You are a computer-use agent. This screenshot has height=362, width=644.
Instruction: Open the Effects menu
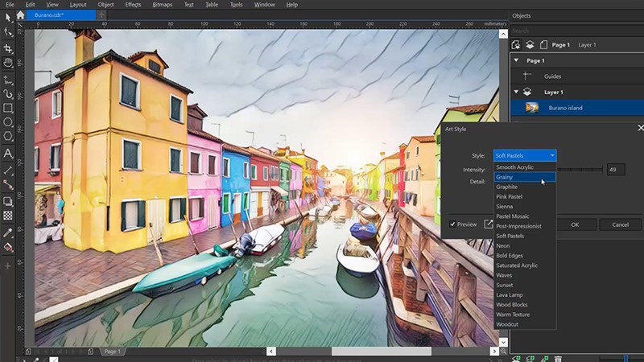[133, 4]
